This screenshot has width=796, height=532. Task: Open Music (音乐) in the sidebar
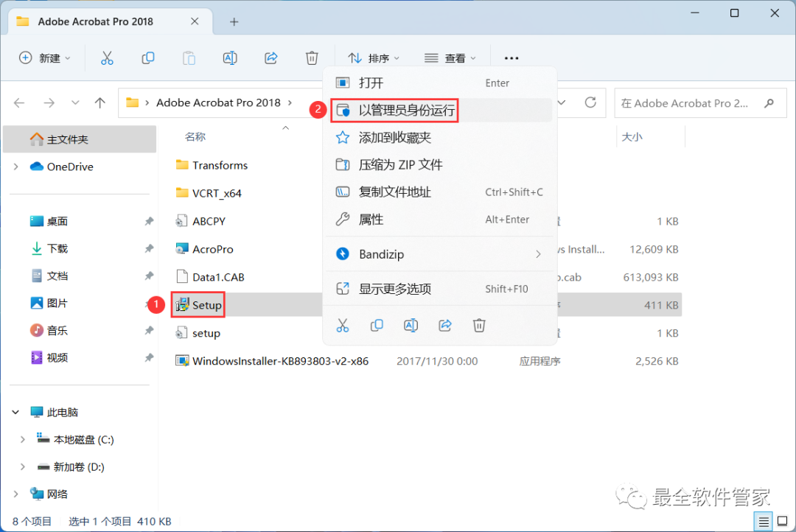pyautogui.click(x=57, y=330)
